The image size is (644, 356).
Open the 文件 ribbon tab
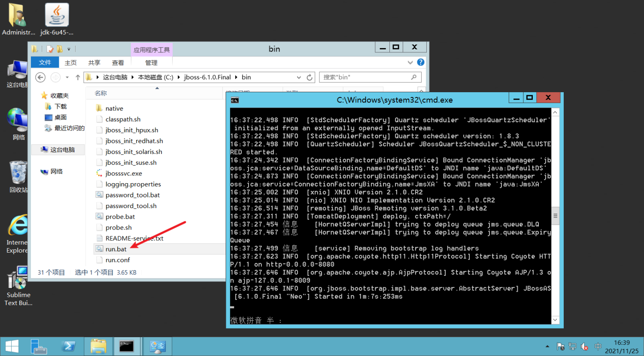[45, 63]
